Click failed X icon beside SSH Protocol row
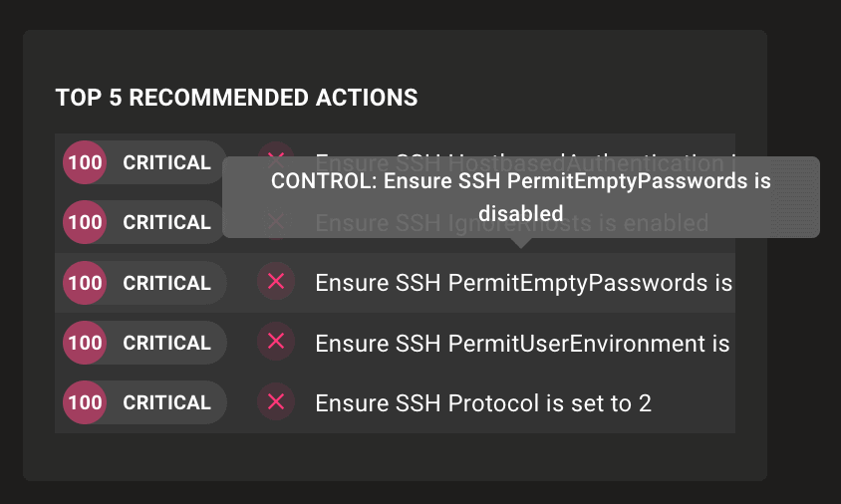 [276, 402]
